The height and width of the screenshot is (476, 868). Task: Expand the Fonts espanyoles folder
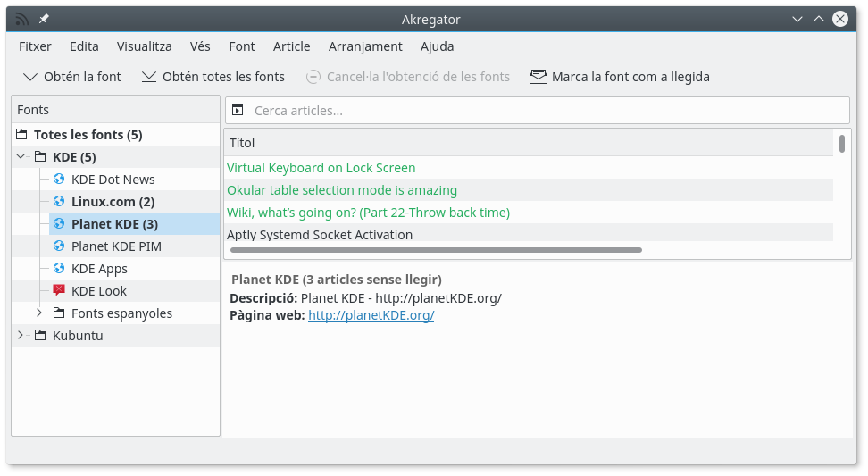tap(39, 313)
